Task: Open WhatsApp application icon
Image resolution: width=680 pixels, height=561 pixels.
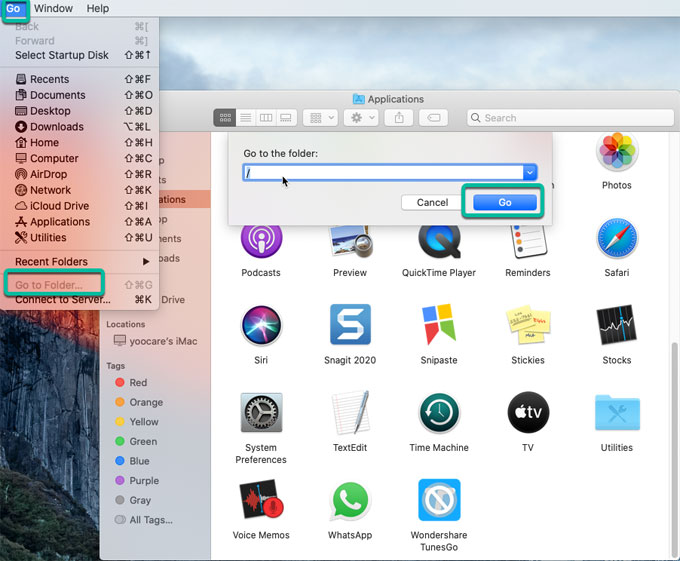Action: click(350, 501)
